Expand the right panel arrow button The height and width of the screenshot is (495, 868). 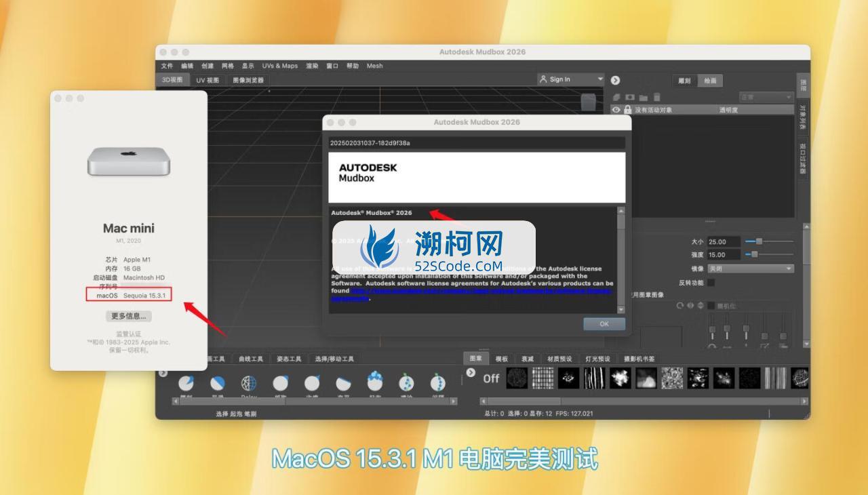click(x=616, y=80)
